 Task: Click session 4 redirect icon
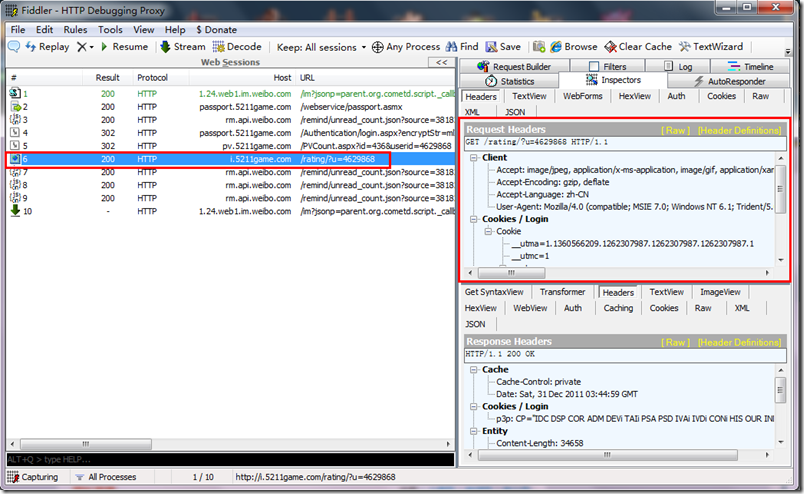[x=15, y=132]
